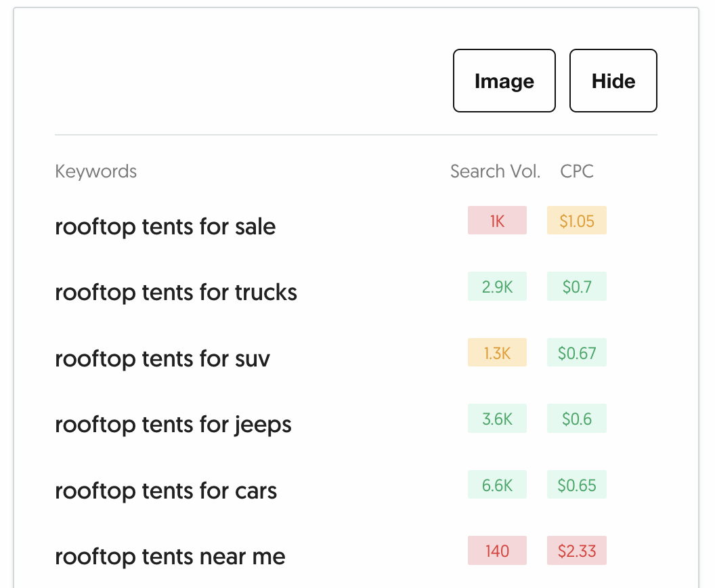Image resolution: width=715 pixels, height=588 pixels.
Task: Click the Hide button
Action: pos(613,81)
